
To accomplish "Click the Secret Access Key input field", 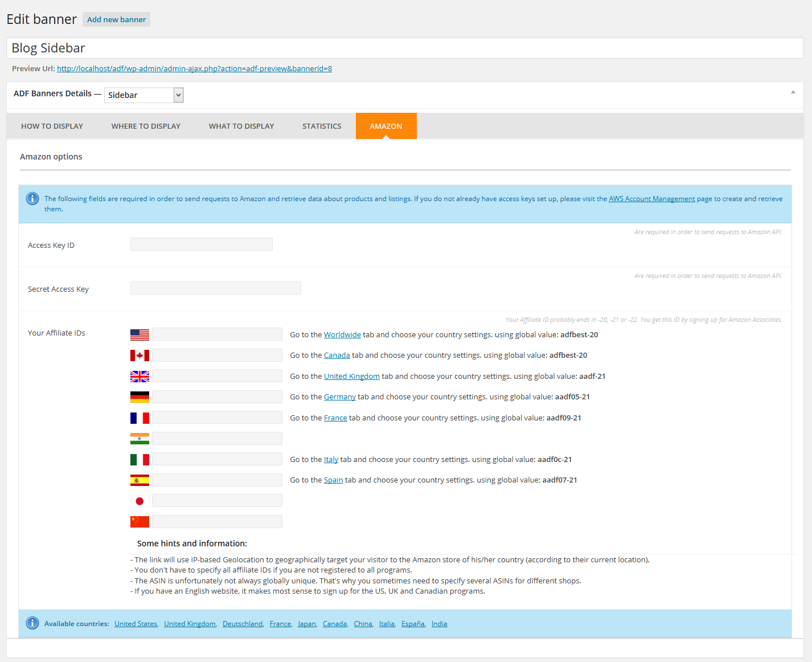I will [216, 288].
